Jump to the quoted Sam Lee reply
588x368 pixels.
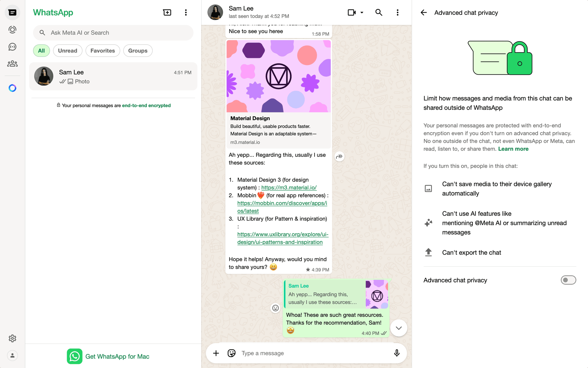pos(336,294)
